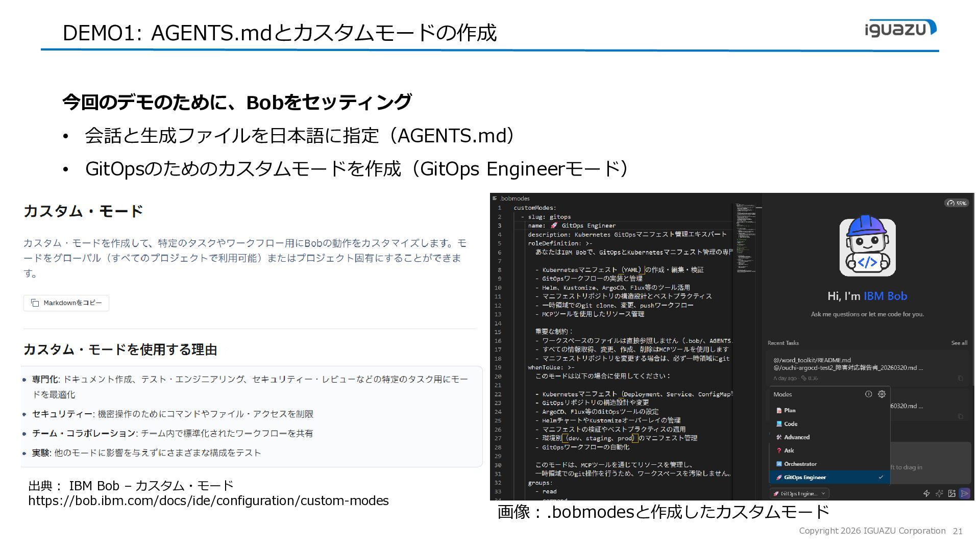Open the Modes info icon
Image resolution: width=980 pixels, height=551 pixels.
click(x=868, y=394)
